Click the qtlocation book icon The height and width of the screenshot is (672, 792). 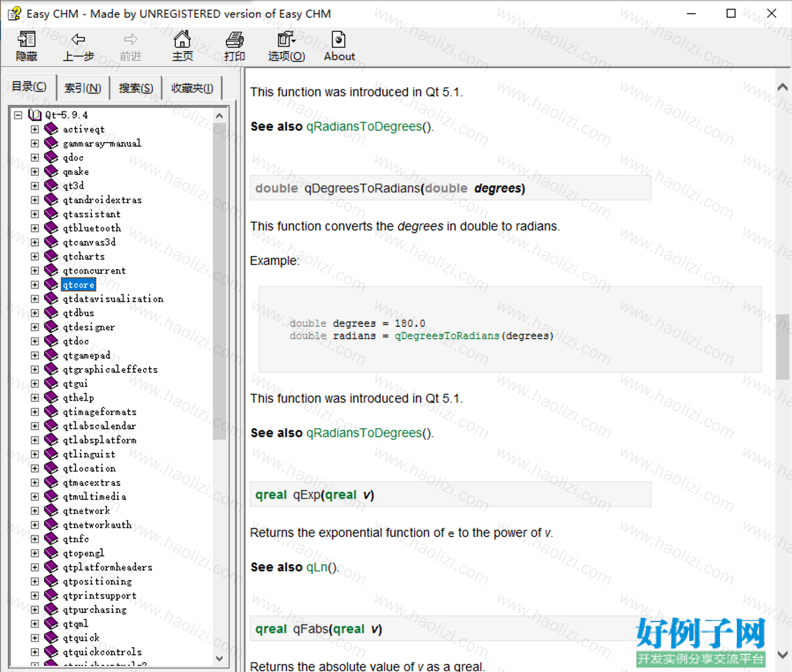coord(51,468)
